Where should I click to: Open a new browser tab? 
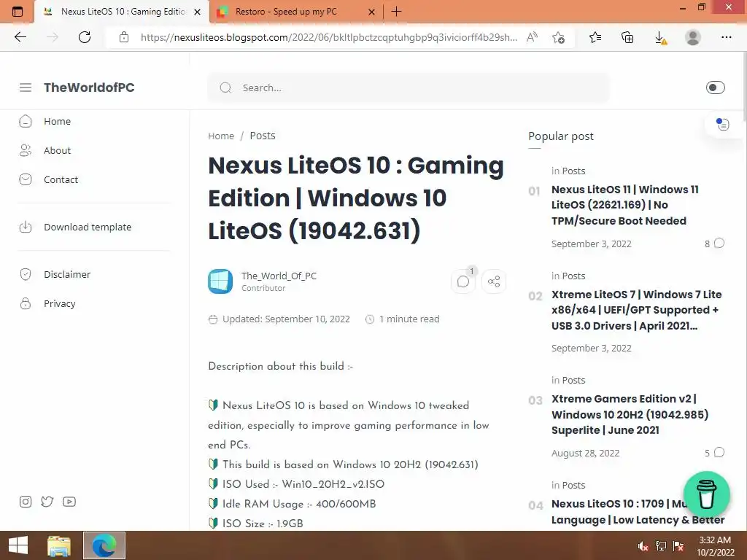tap(396, 12)
